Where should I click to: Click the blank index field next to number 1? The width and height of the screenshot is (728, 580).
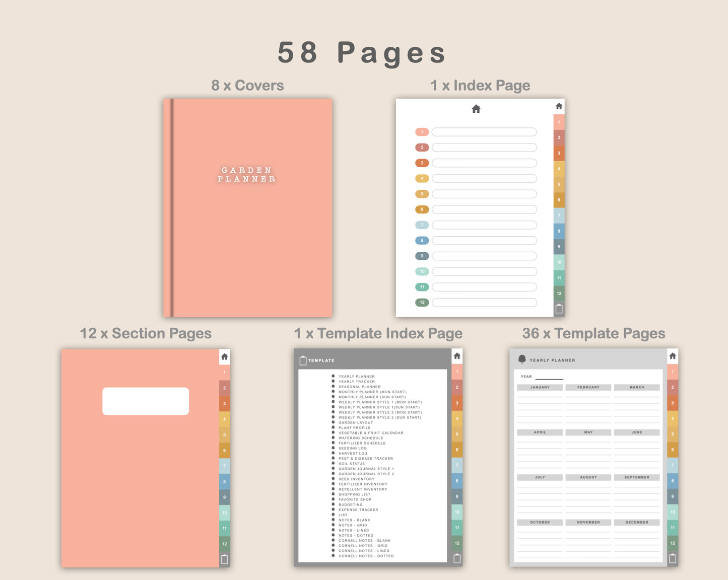click(x=484, y=132)
